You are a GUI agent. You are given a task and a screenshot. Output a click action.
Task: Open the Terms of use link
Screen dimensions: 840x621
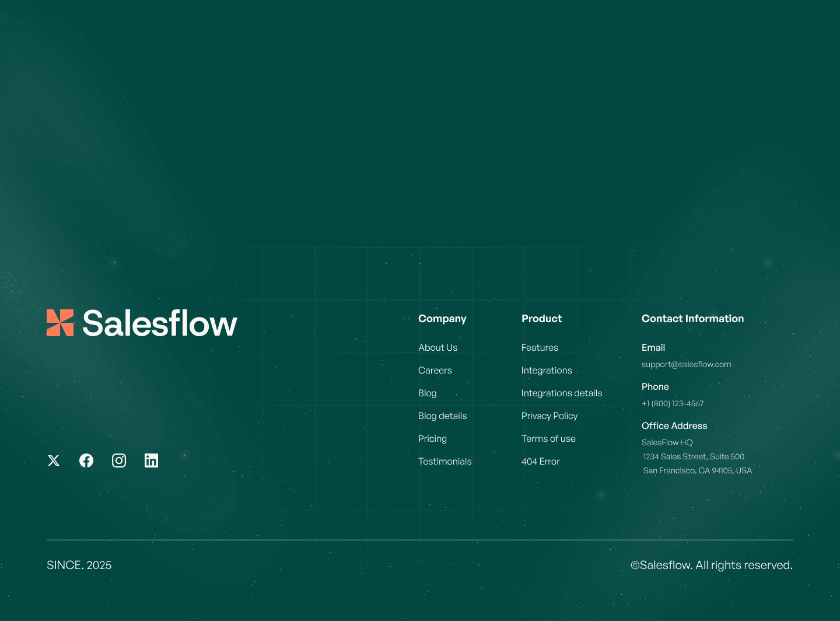tap(548, 438)
